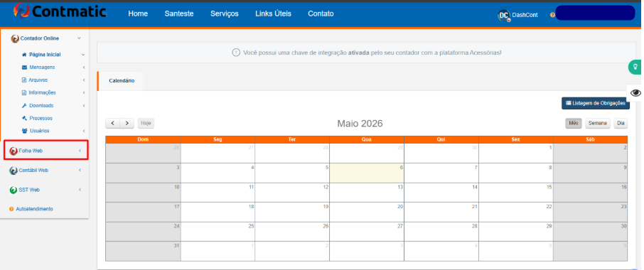The image size is (644, 270).
Task: Select day 25 in the calendar
Action: 218,232
